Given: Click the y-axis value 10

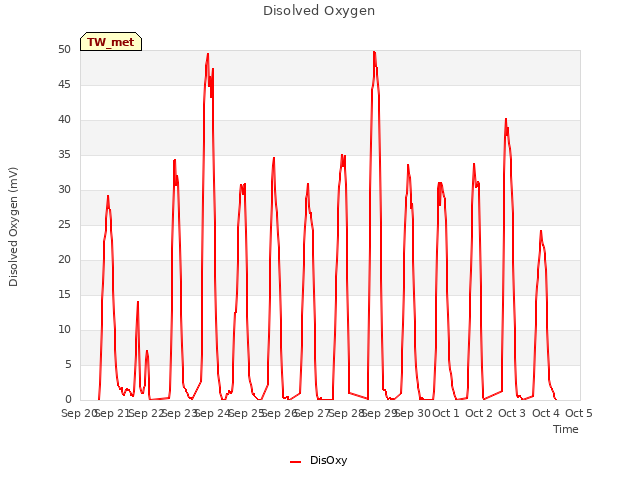Looking at the screenshot, I should (x=64, y=329).
